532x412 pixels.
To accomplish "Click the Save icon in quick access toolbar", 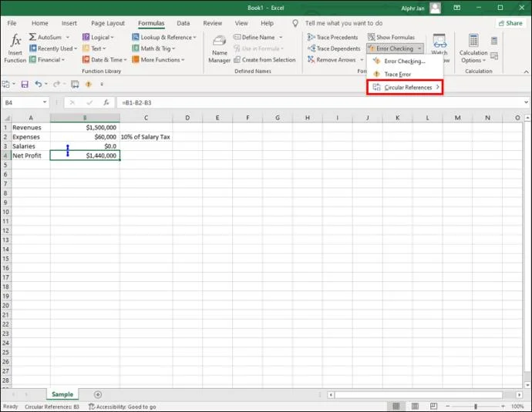I will click(25, 84).
